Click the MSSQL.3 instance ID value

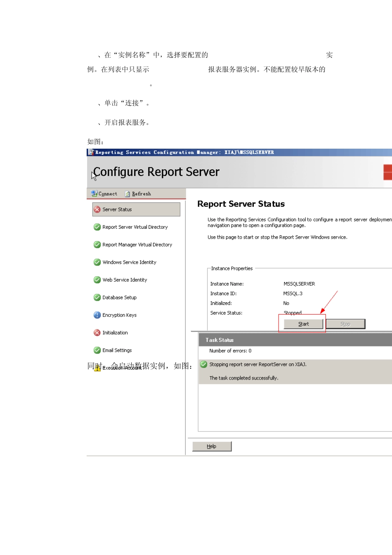[x=293, y=294]
